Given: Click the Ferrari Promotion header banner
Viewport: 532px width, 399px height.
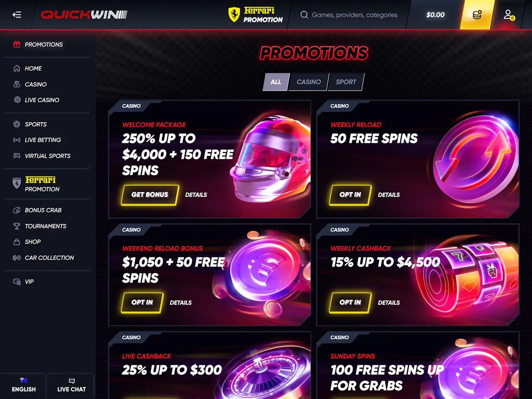Looking at the screenshot, I should (256, 15).
